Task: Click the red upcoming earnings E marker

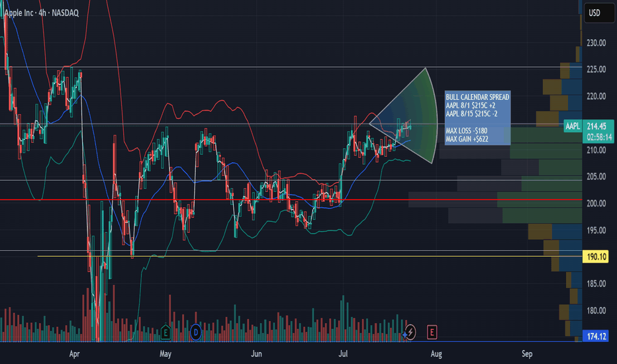Action: pyautogui.click(x=432, y=332)
